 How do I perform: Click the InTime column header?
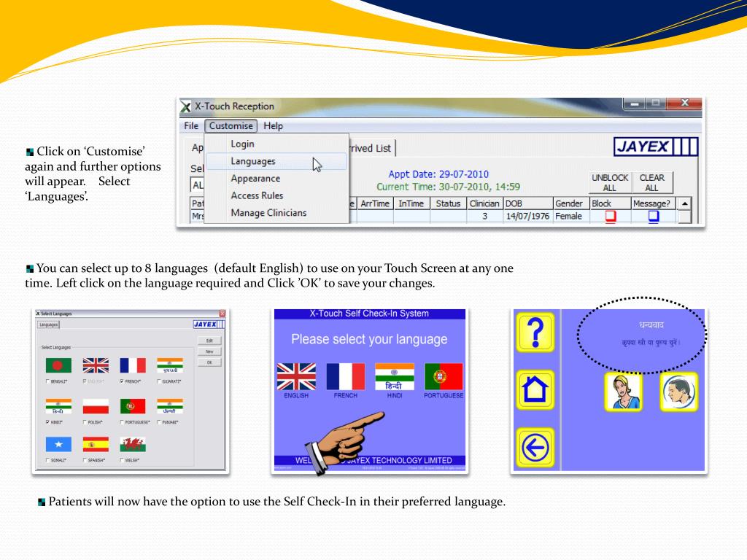pyautogui.click(x=411, y=203)
